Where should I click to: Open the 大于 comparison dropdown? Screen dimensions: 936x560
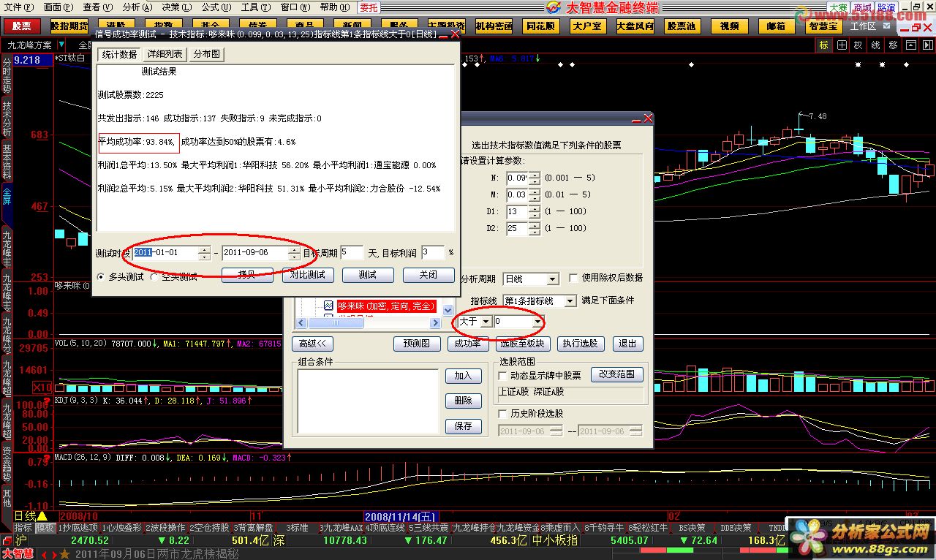click(486, 322)
